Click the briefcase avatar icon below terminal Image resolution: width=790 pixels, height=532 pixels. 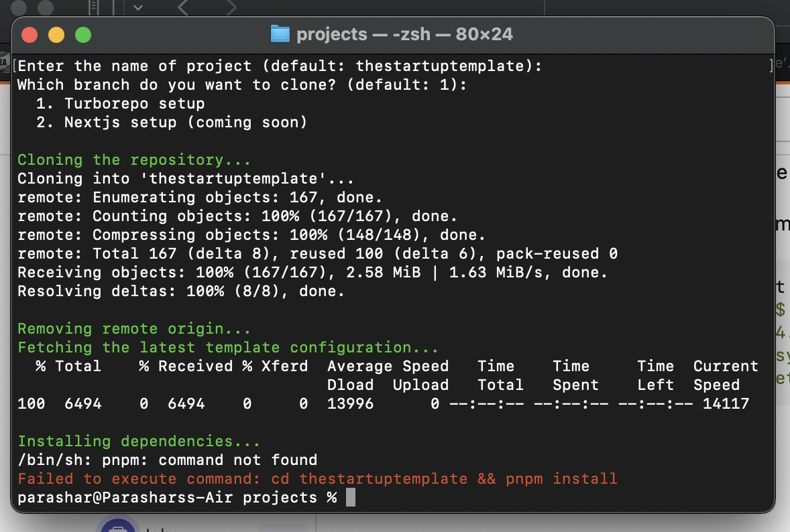119,527
